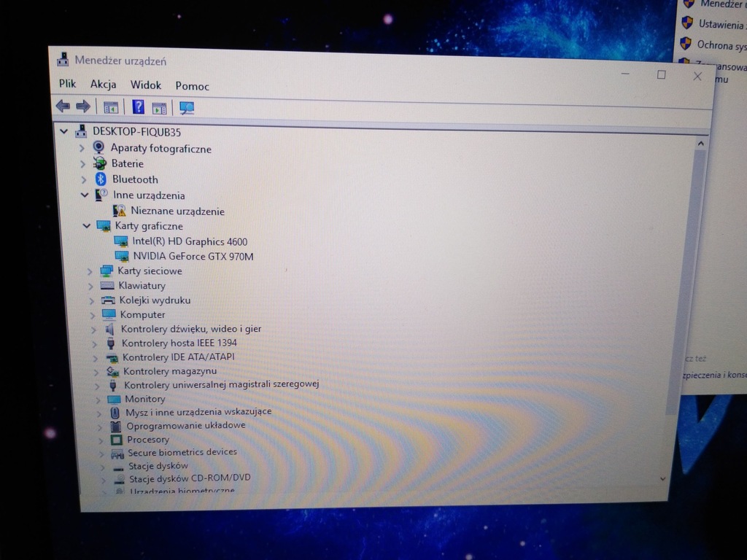The height and width of the screenshot is (560, 747).
Task: Select the Stacje dysków row
Action: [x=158, y=466]
